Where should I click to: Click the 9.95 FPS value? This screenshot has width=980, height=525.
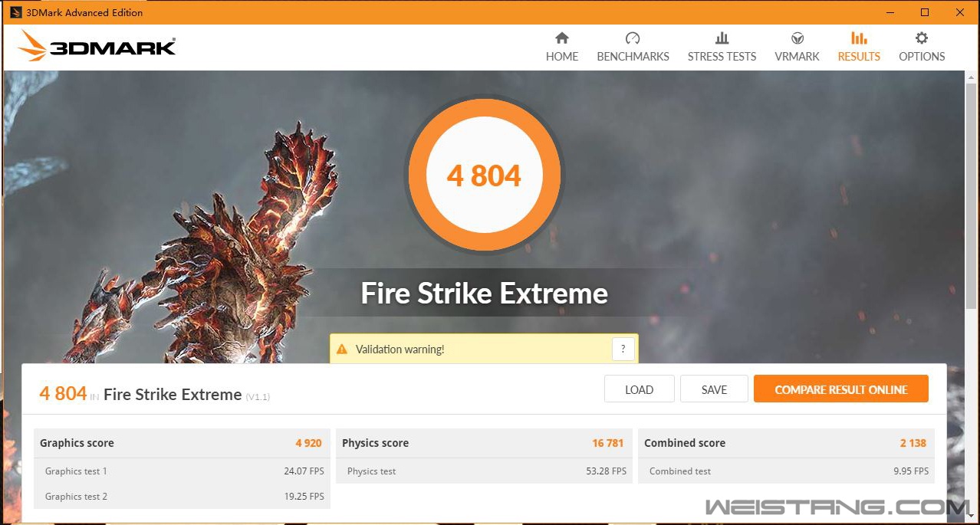(x=911, y=471)
